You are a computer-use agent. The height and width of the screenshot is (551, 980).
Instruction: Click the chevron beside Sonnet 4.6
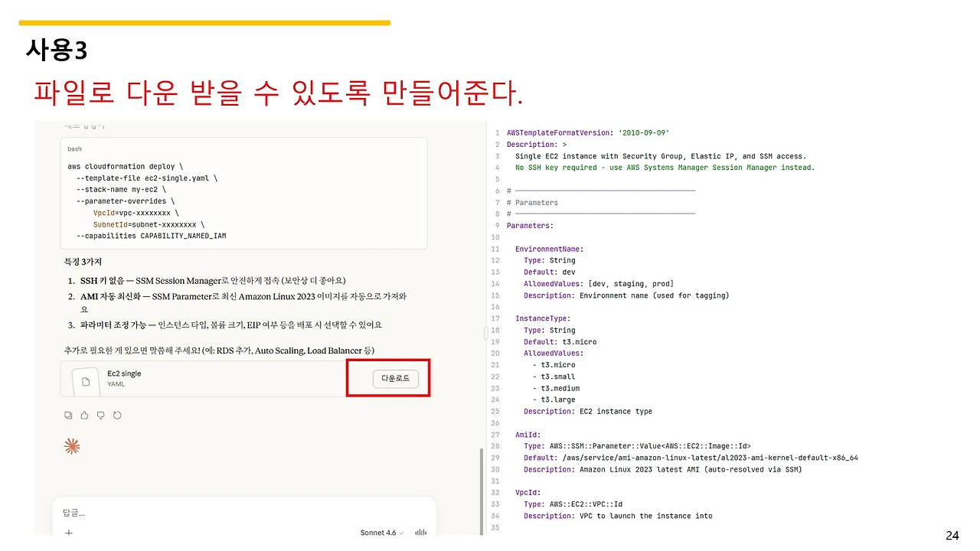point(401,533)
